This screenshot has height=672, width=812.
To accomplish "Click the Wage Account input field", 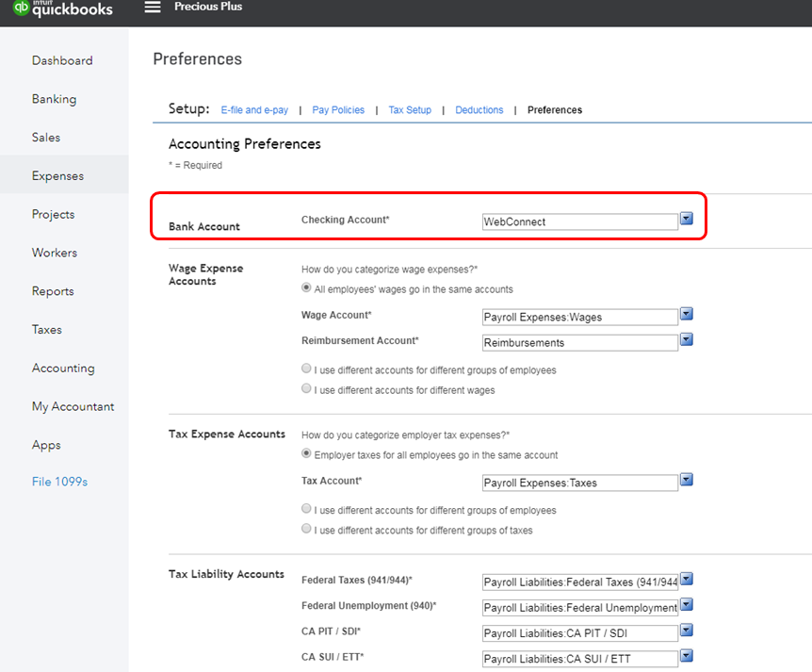I will tap(579, 318).
